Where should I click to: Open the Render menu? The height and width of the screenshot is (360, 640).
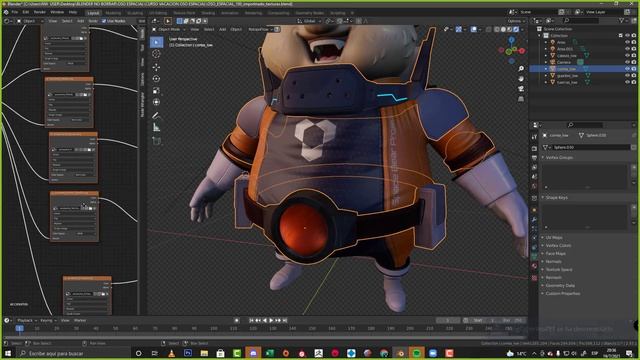[x=40, y=12]
